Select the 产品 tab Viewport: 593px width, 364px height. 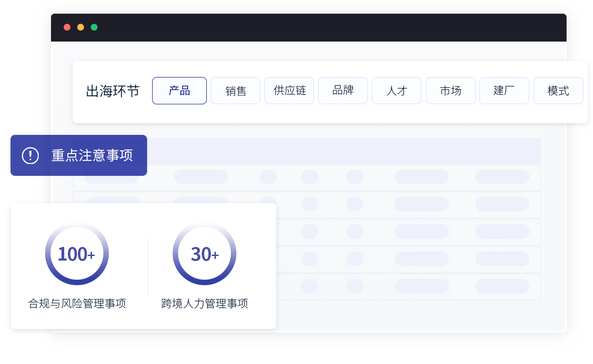(x=179, y=91)
